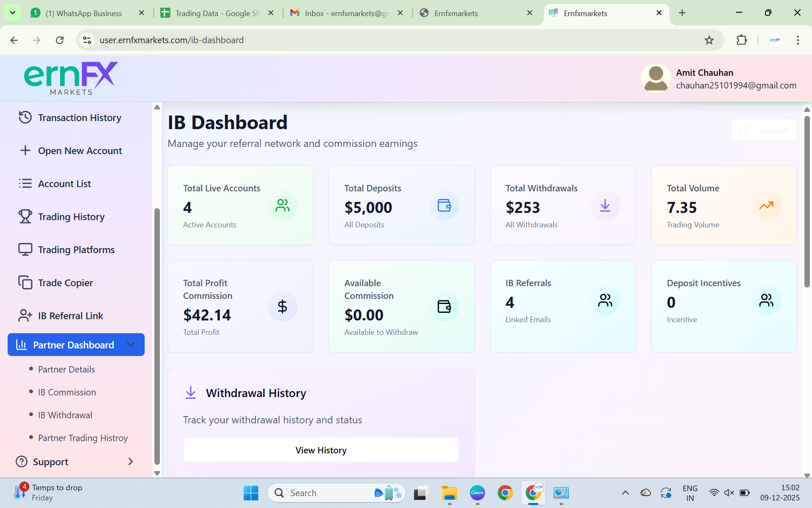Collapse the Partner Dashboard chevron

click(131, 345)
